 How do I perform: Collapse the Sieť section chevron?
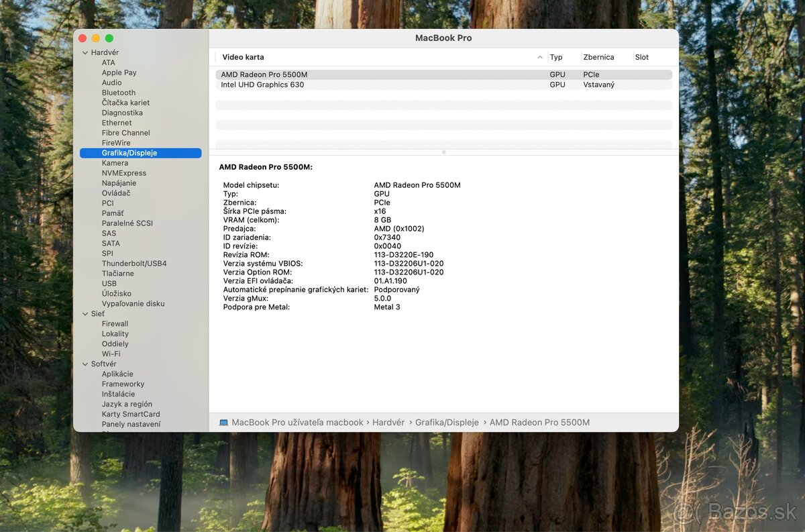[x=85, y=314]
